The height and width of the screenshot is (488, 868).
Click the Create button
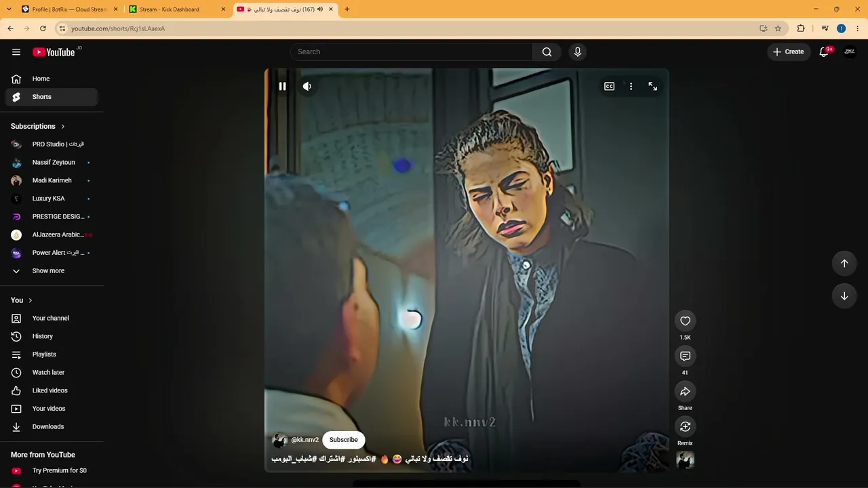[x=788, y=52]
